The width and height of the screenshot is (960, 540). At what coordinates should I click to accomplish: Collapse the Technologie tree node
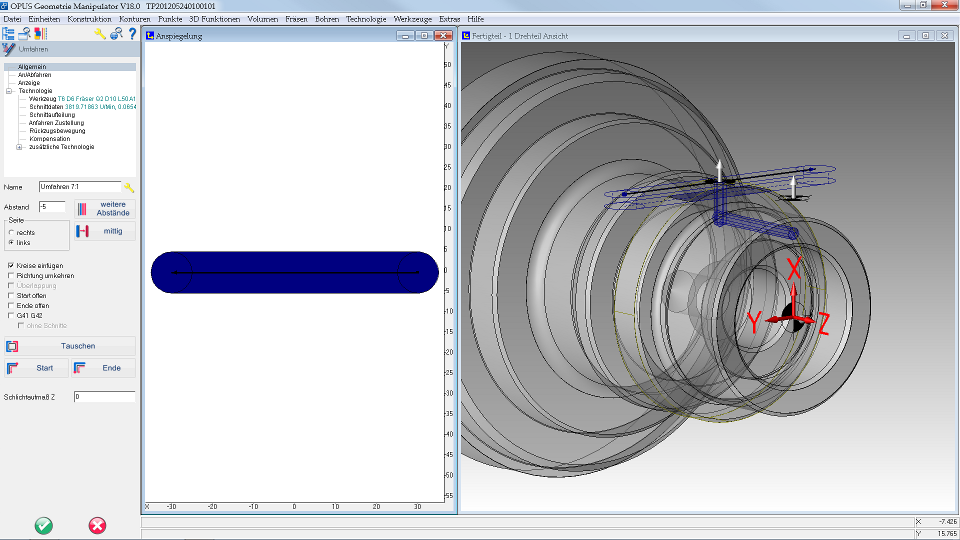[9, 91]
